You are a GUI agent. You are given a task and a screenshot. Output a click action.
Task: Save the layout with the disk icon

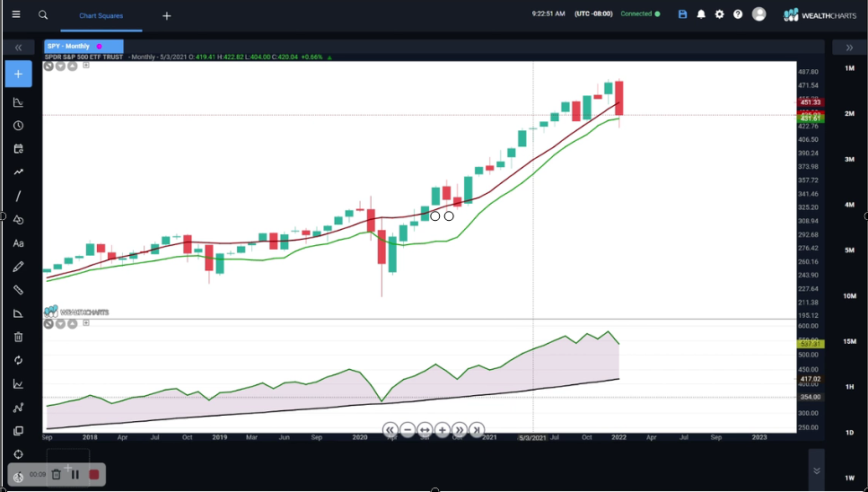point(682,14)
